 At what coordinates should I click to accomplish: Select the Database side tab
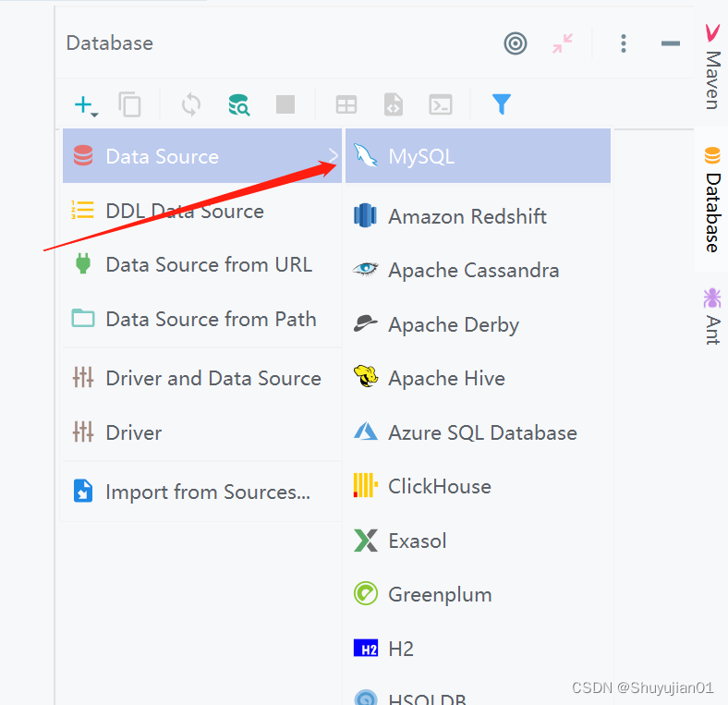[712, 200]
